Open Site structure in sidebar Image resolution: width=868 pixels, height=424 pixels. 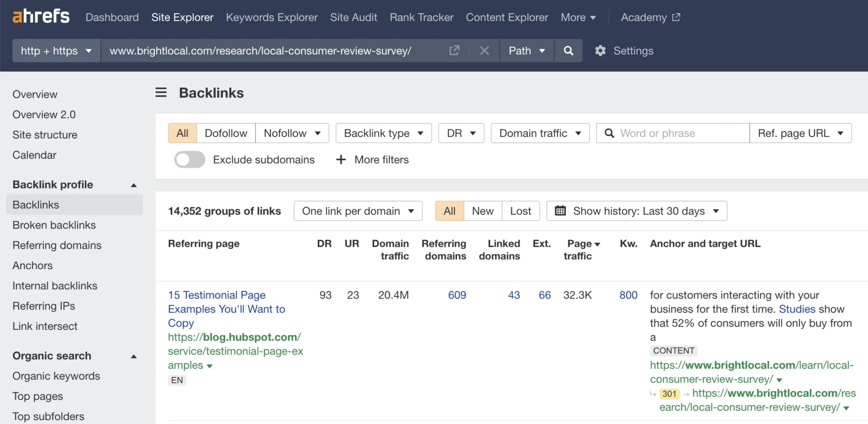(x=45, y=135)
